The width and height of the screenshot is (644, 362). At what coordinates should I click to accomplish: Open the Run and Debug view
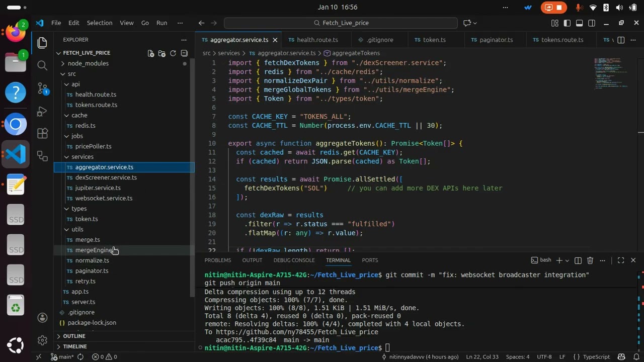(x=42, y=111)
